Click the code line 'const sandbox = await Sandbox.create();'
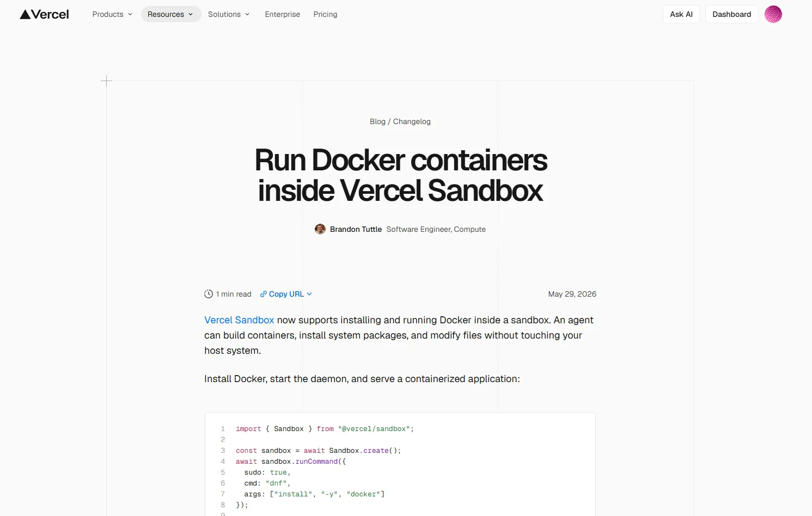Viewport: 812px width, 516px height. [318, 451]
